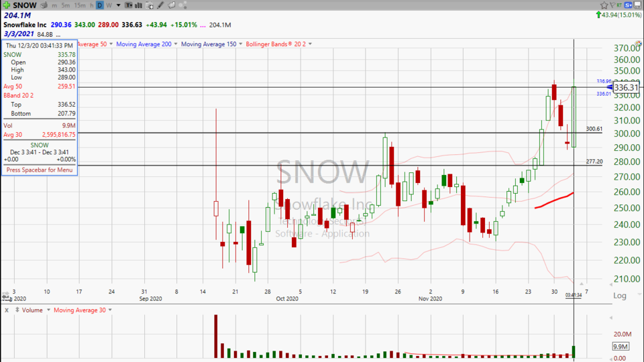
Task: Click the Volume pane move handle arrows
Action: [x=17, y=310]
